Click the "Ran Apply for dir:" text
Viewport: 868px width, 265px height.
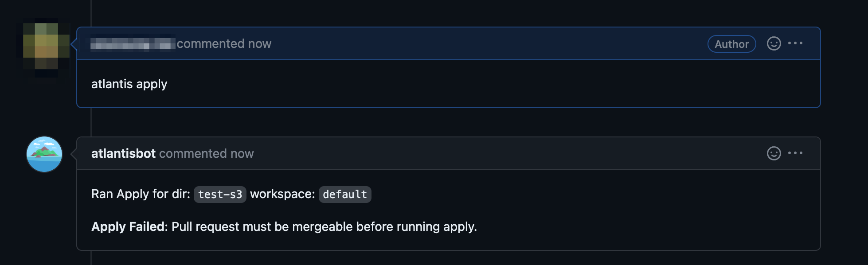point(141,194)
